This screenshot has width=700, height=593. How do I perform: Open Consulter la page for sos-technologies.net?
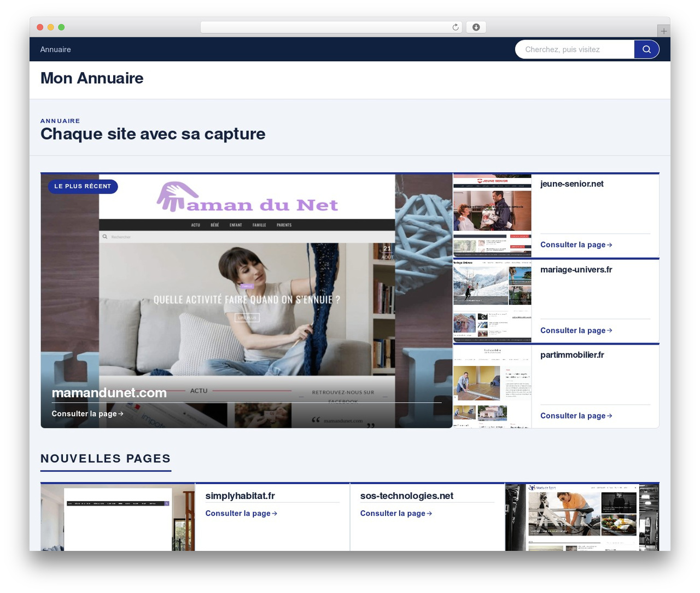tap(396, 513)
